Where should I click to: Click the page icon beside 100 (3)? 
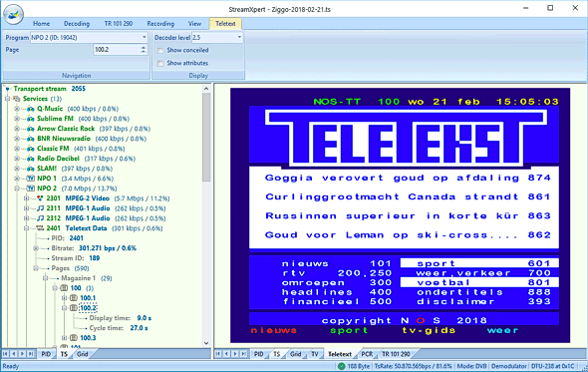coord(64,288)
